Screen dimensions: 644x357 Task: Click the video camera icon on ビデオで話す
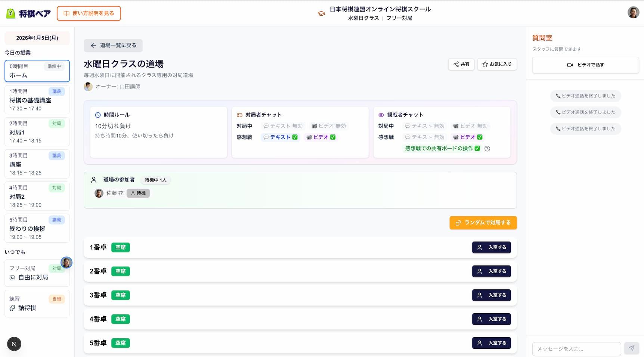[569, 65]
